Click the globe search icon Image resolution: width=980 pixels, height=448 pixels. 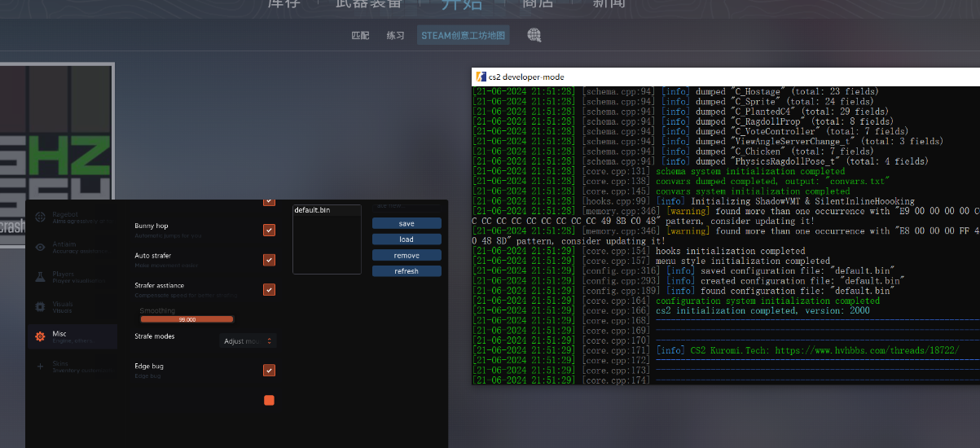pos(534,35)
